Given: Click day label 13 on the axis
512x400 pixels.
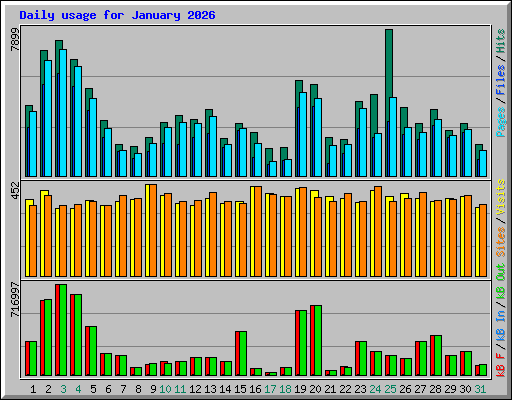Looking at the screenshot, I should pyautogui.click(x=210, y=389).
